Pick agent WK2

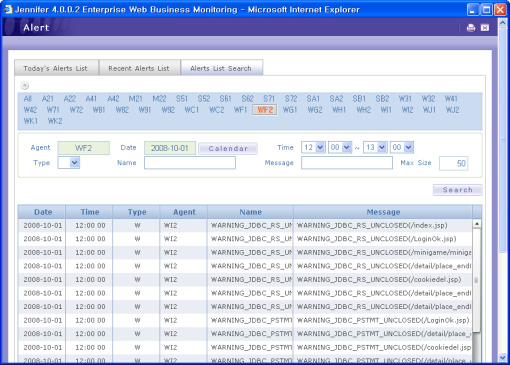pyautogui.click(x=55, y=121)
